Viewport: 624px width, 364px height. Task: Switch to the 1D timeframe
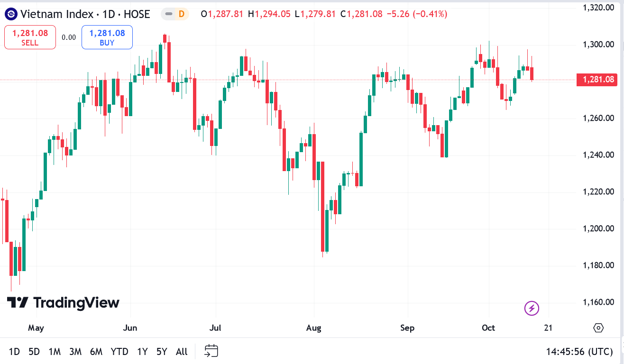[x=14, y=352]
